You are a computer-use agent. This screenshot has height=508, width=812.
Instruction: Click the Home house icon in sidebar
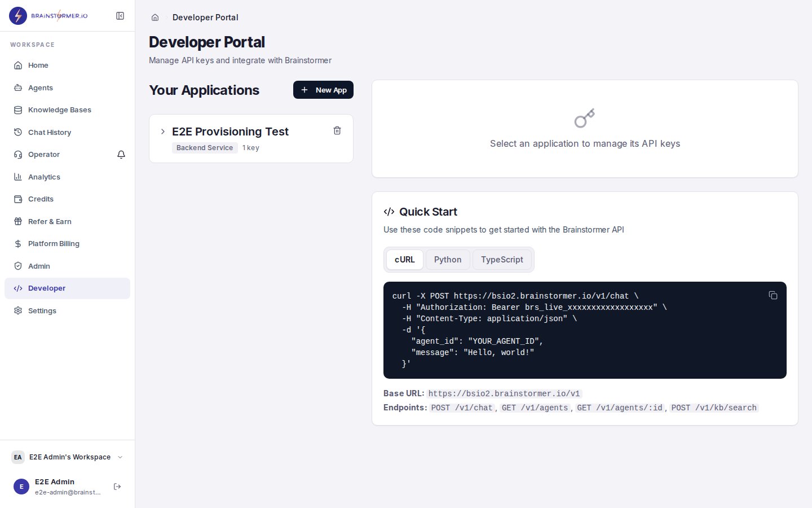[x=18, y=65]
